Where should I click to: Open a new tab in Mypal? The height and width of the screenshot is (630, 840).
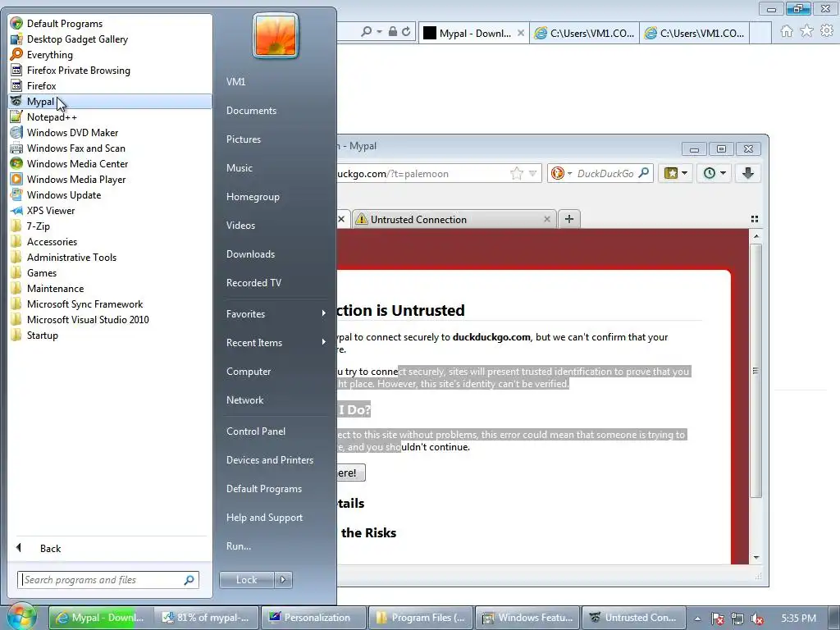pos(569,218)
